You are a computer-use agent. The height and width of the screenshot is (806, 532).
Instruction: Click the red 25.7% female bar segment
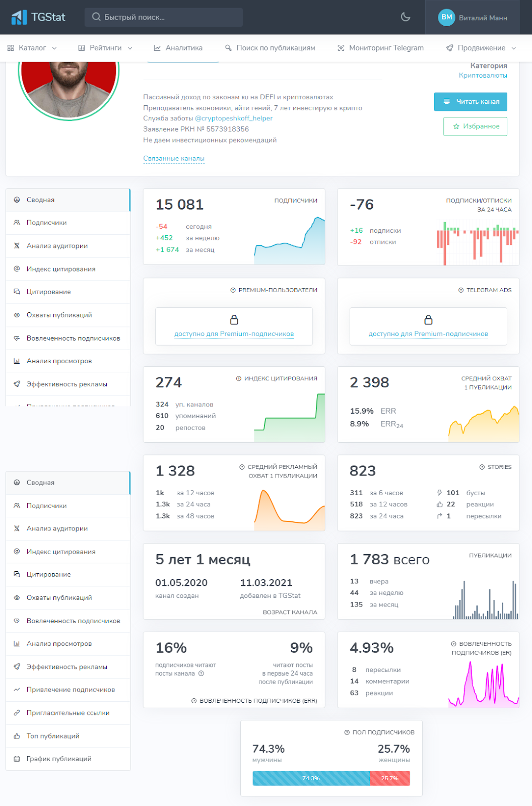coord(390,778)
